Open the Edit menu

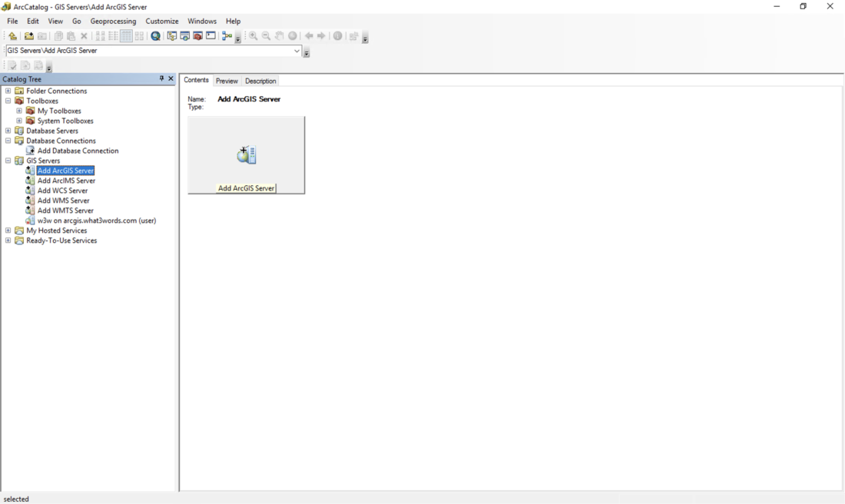(33, 21)
